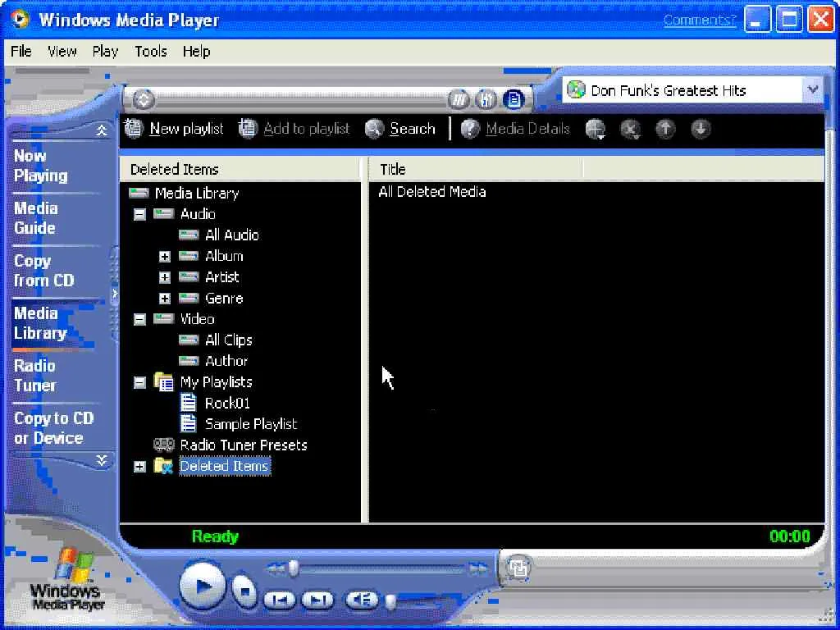Open the File menu
The height and width of the screenshot is (630, 840).
coord(21,52)
